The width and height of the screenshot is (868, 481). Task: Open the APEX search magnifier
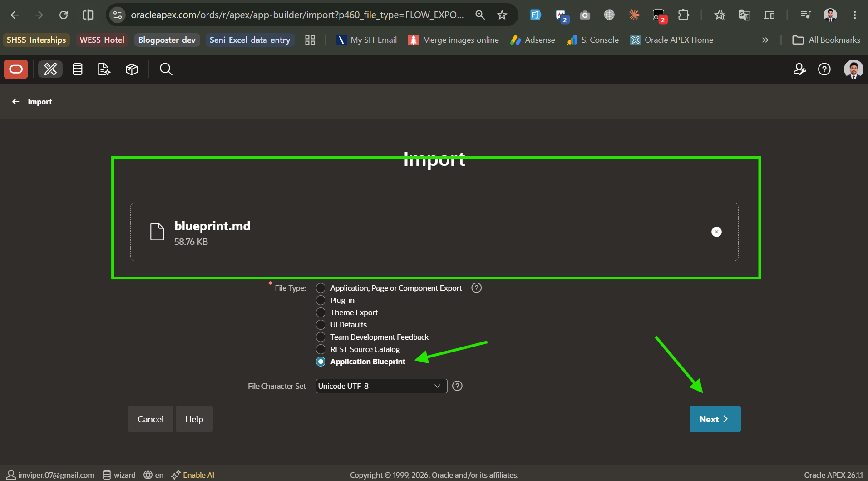[166, 69]
